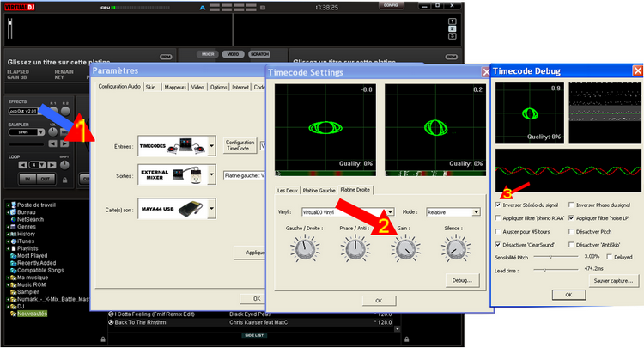Toggle Désactiver 'ClearSound' checkbox
This screenshot has width=644, height=348.
(x=500, y=244)
